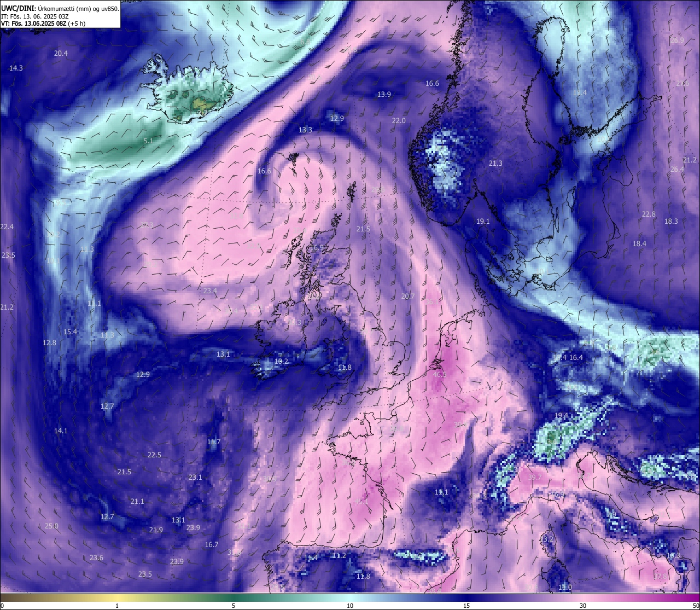700x610 pixels.
Task: Click the 26.4 value label
Action: click(677, 170)
